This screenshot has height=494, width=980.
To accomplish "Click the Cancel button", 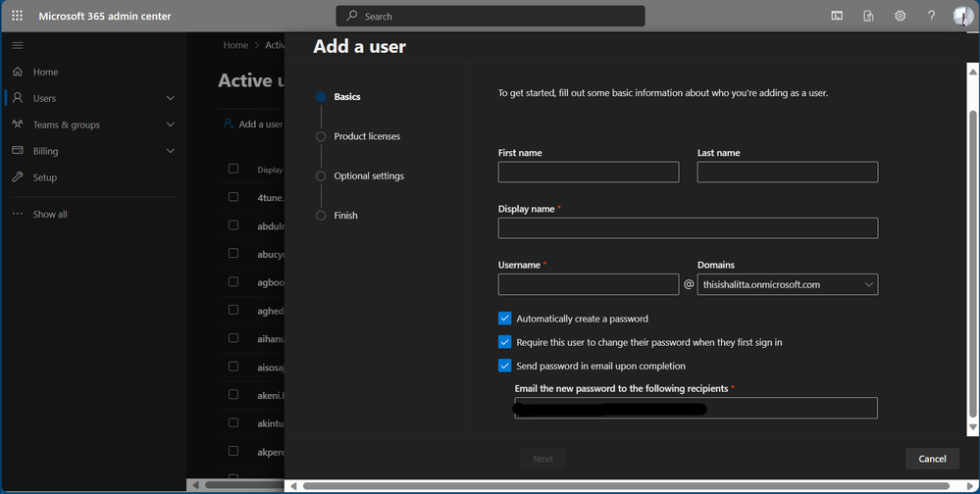I will point(932,458).
